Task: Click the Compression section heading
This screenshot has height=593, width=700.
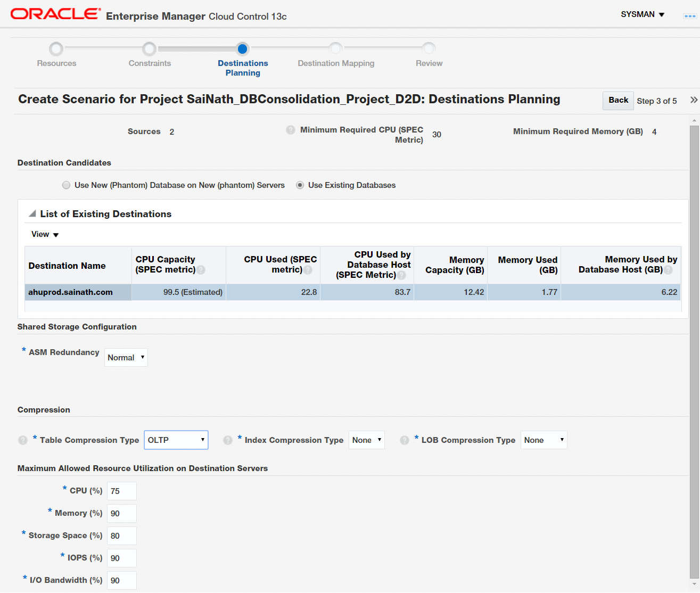Action: (x=44, y=410)
